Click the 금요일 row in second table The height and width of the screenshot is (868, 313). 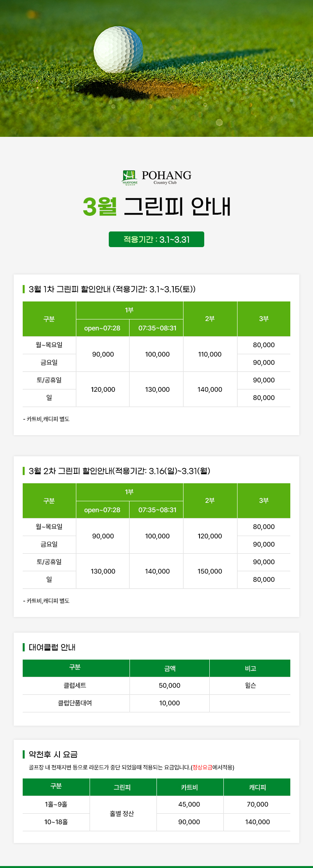coord(156,545)
